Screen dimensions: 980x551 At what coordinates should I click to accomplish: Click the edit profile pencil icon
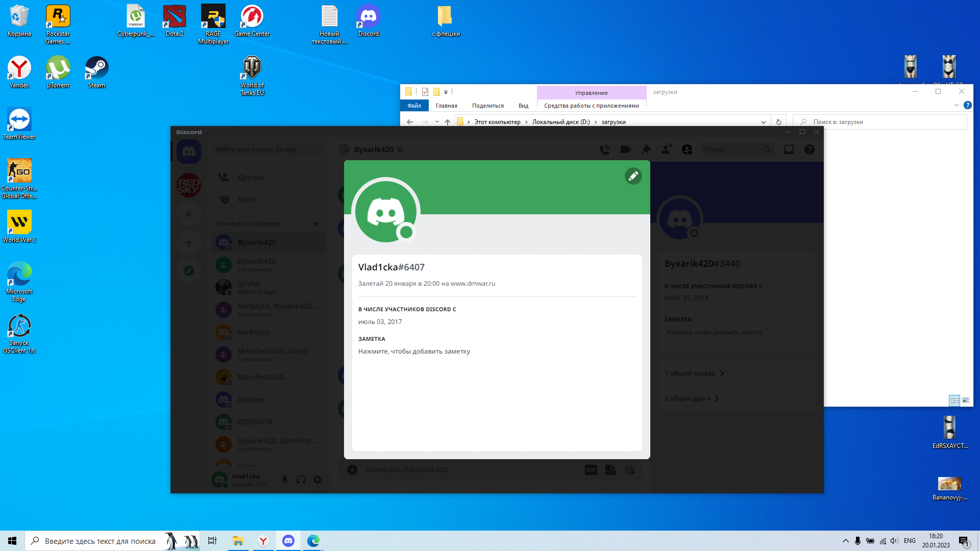tap(633, 176)
